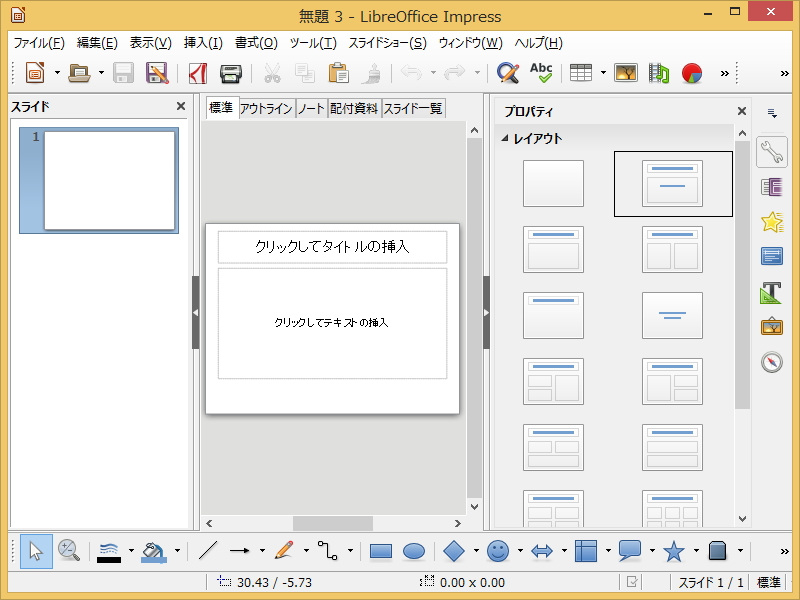Choose the centered text layout

(x=672, y=315)
